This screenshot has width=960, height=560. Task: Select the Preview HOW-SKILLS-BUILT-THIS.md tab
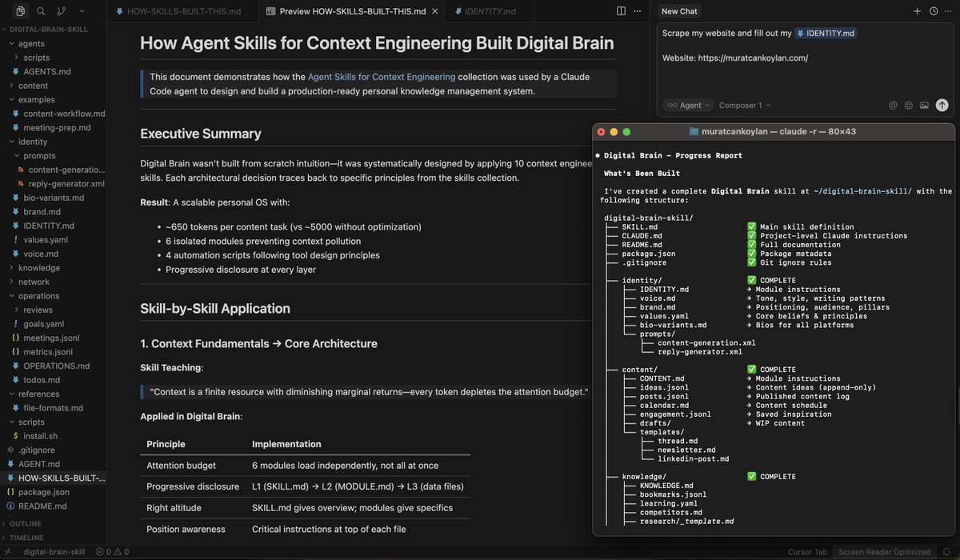tap(350, 11)
